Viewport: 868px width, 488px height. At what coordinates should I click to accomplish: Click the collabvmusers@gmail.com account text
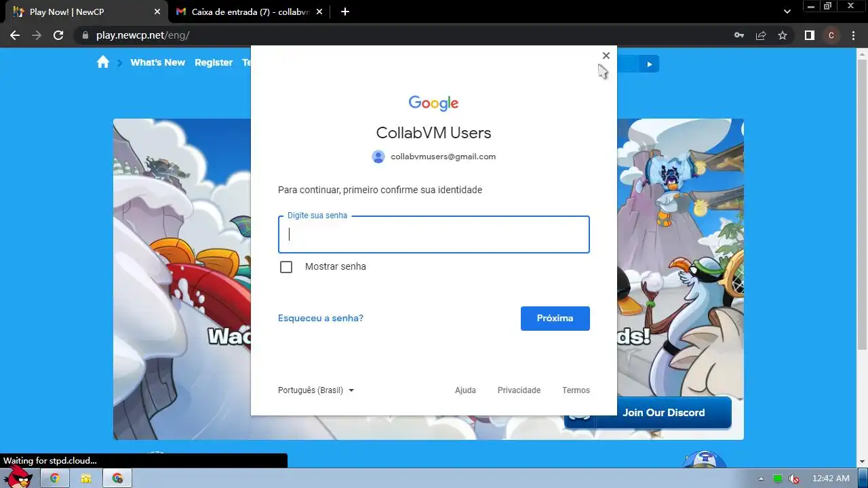[443, 157]
